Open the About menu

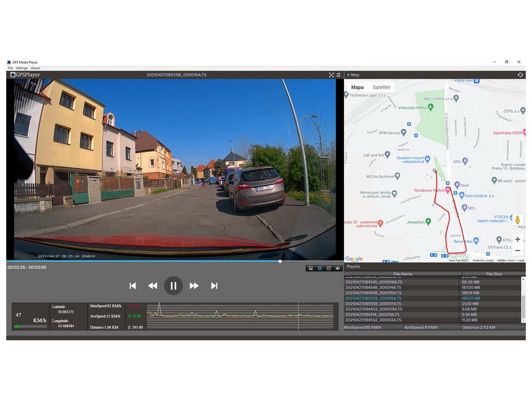pyautogui.click(x=35, y=68)
